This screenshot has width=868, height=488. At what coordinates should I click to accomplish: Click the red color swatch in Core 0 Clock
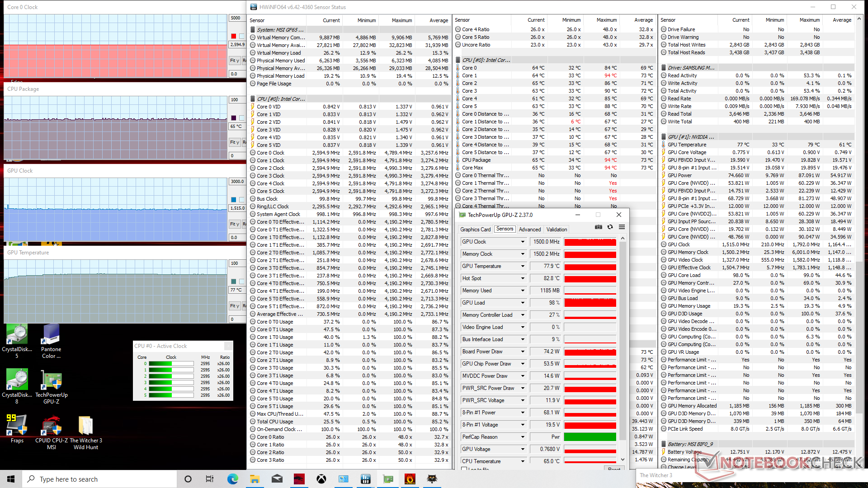click(x=234, y=36)
